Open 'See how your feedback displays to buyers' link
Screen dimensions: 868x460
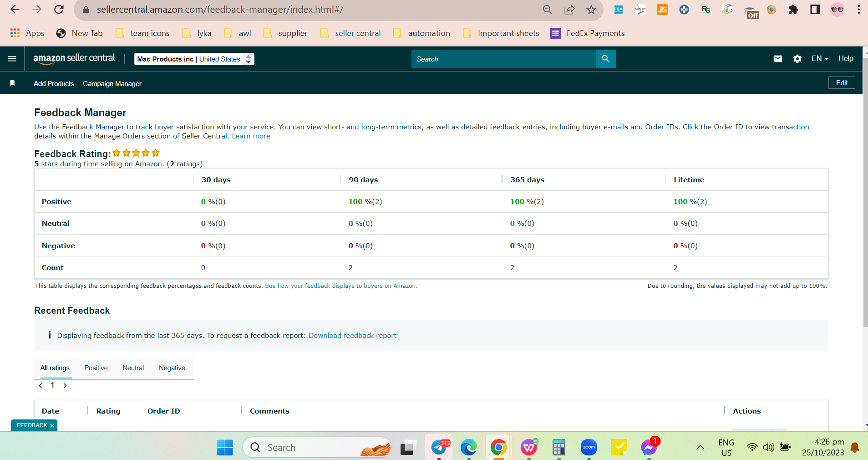click(341, 286)
